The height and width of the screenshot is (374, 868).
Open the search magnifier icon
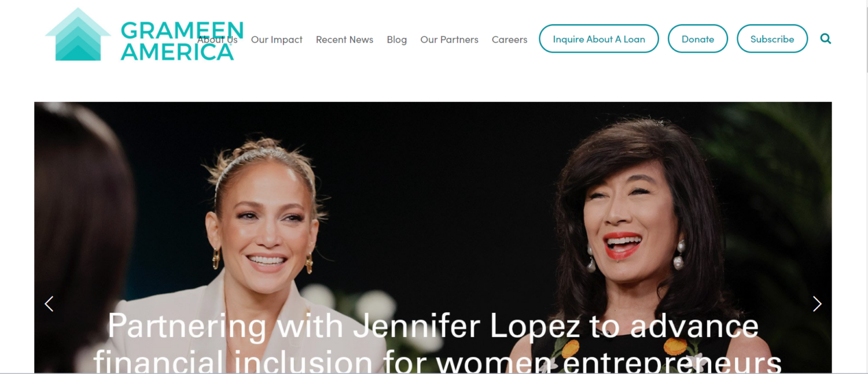(826, 39)
